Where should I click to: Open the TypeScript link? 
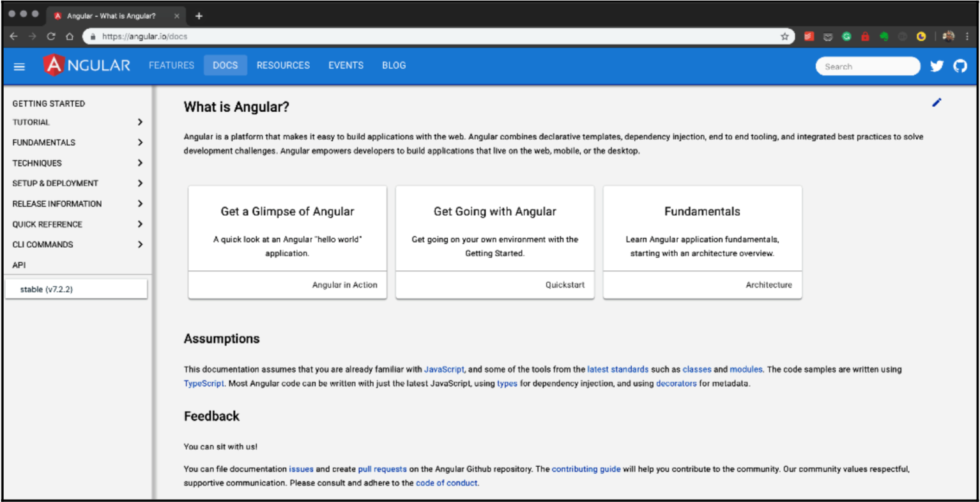pyautogui.click(x=204, y=383)
